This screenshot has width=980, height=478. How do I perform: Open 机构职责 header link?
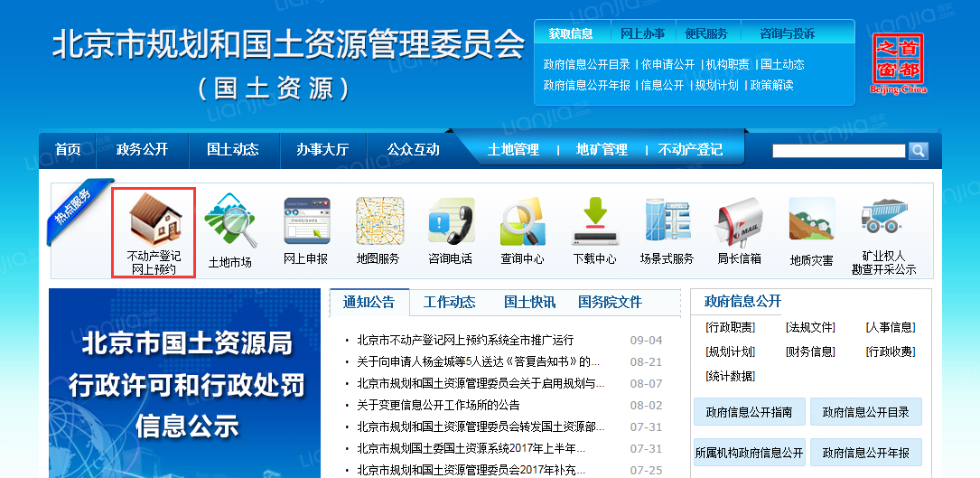point(727,64)
